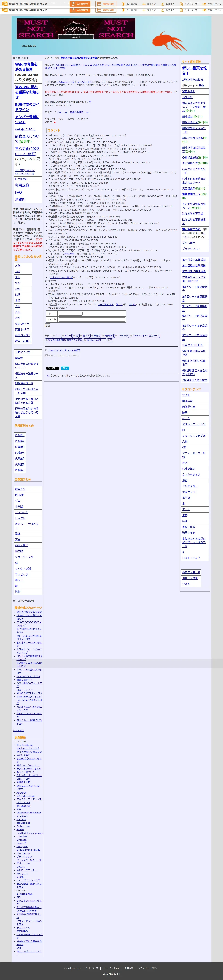
Task: Open アットウィキTOP footer link
Action: [112, 968]
